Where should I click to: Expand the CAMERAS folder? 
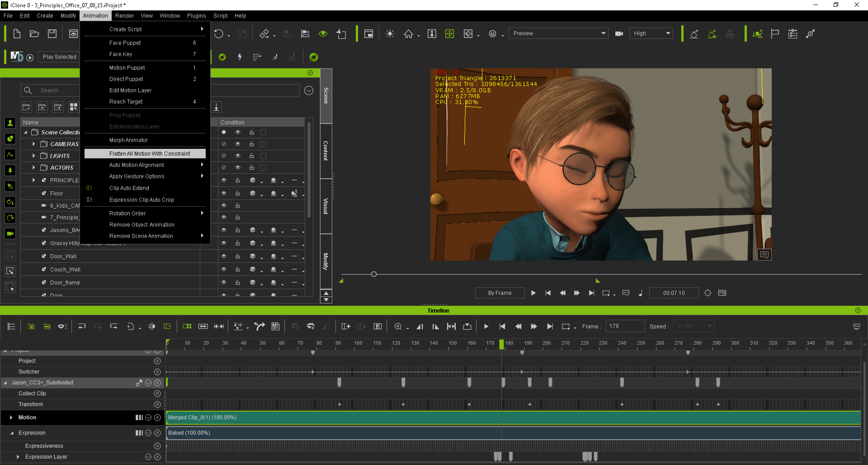(x=34, y=144)
